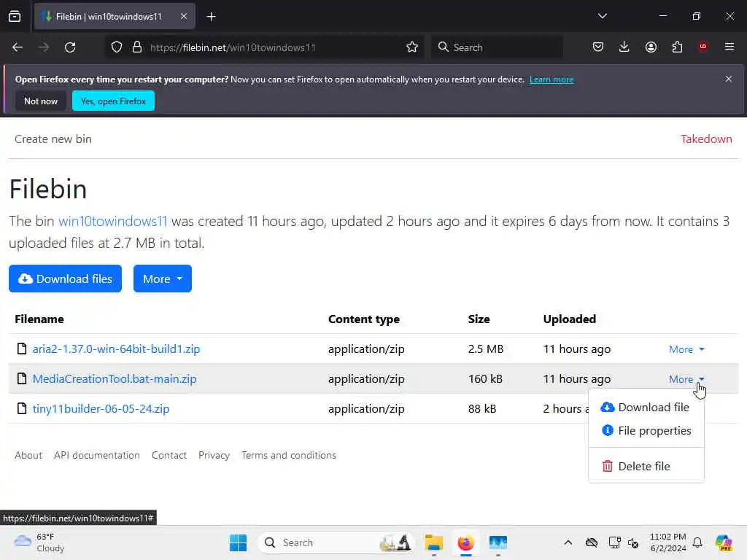Open the Extensions puzzle icon
This screenshot has width=747, height=560.
pyautogui.click(x=677, y=47)
